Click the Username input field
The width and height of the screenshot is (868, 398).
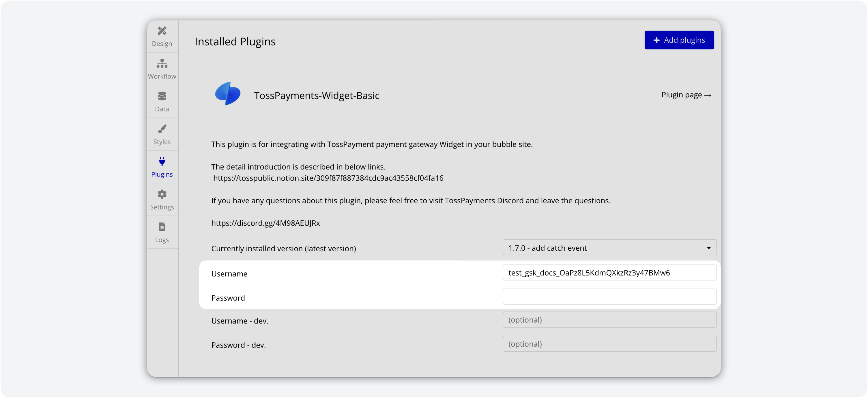click(x=609, y=272)
